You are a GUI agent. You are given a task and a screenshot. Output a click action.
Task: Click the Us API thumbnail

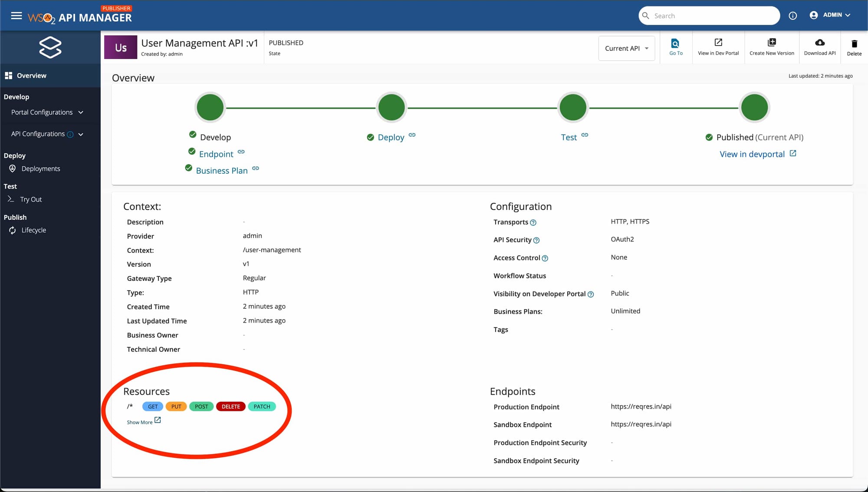pyautogui.click(x=121, y=47)
